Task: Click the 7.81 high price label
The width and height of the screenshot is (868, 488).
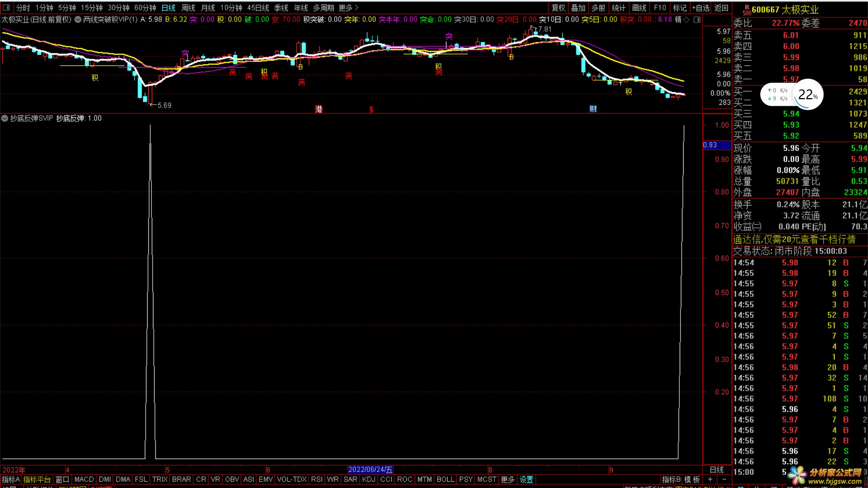Action: [x=544, y=29]
